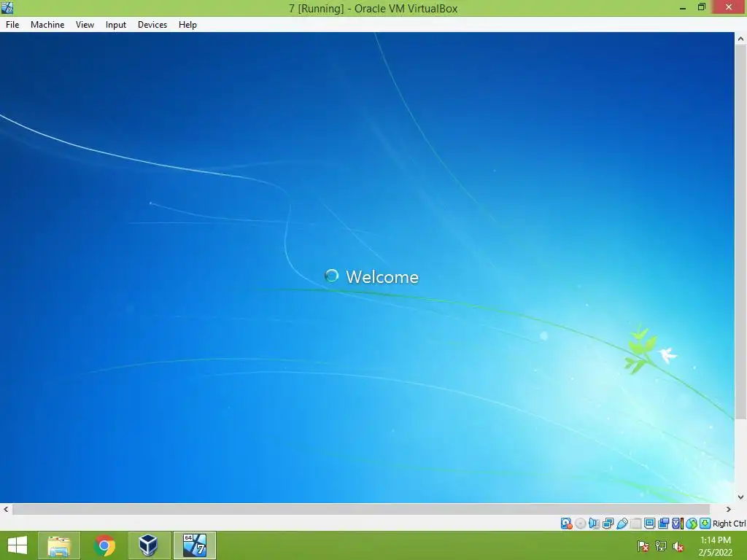Close the VirtualBox VM window

coord(729,7)
